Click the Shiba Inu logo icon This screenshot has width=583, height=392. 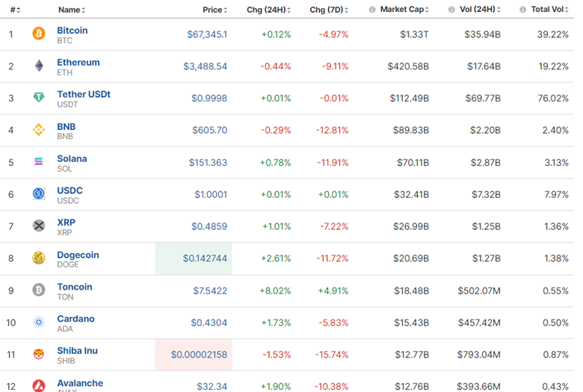coord(39,354)
